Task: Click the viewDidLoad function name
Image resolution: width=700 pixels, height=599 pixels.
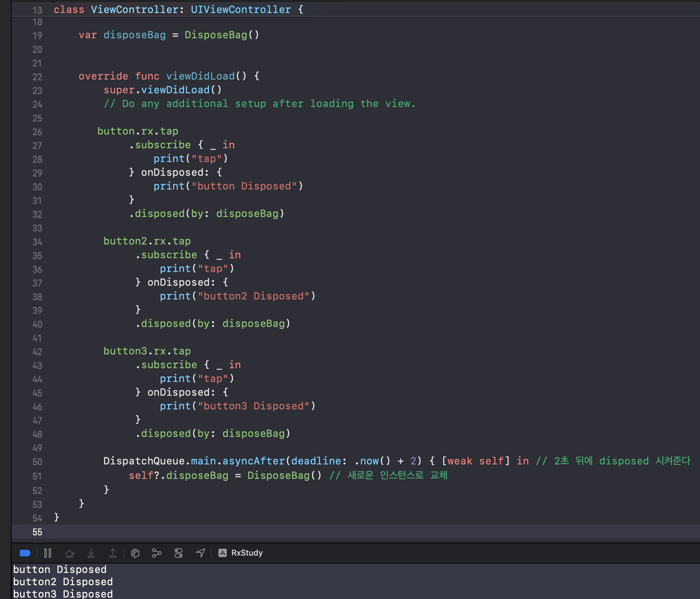Action: [200, 76]
